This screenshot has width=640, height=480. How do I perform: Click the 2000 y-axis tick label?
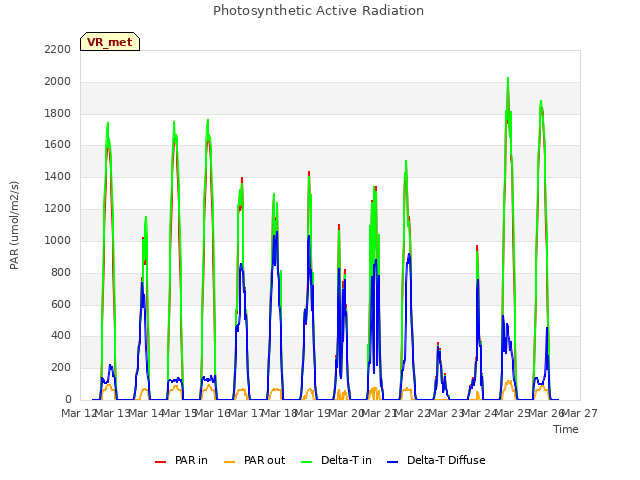point(58,82)
